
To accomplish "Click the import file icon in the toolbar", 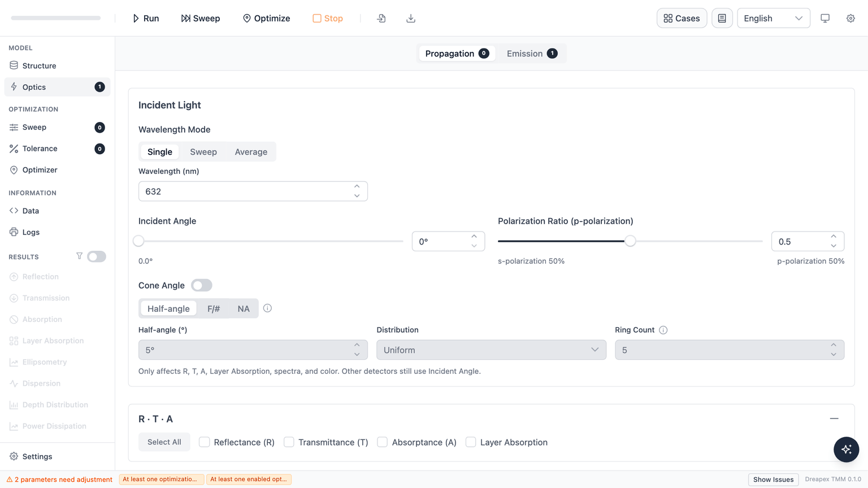I will coord(381,18).
